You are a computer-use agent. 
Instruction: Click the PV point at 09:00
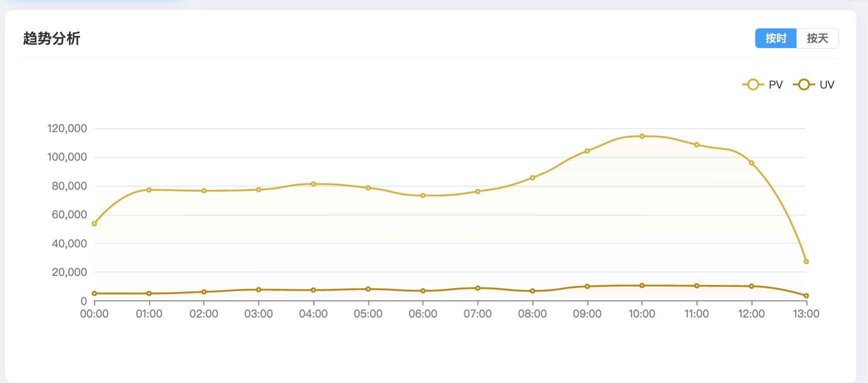[x=587, y=151]
